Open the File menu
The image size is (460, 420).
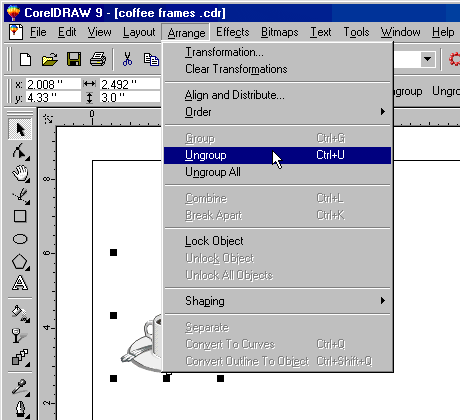point(38,32)
